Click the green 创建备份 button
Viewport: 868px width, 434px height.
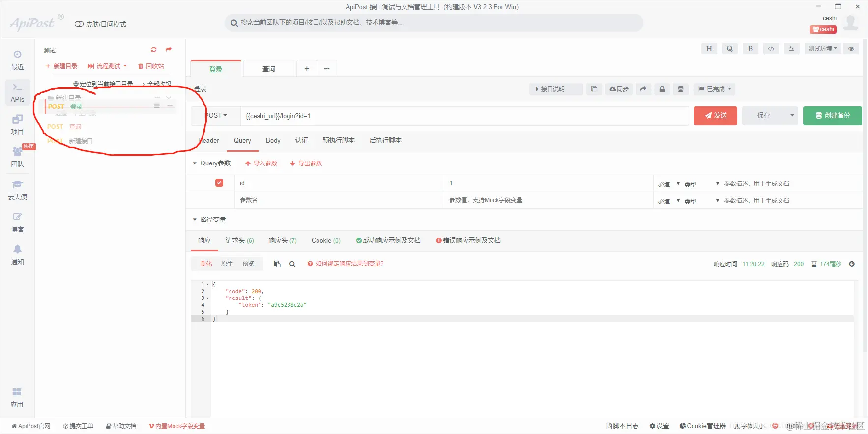click(x=833, y=116)
